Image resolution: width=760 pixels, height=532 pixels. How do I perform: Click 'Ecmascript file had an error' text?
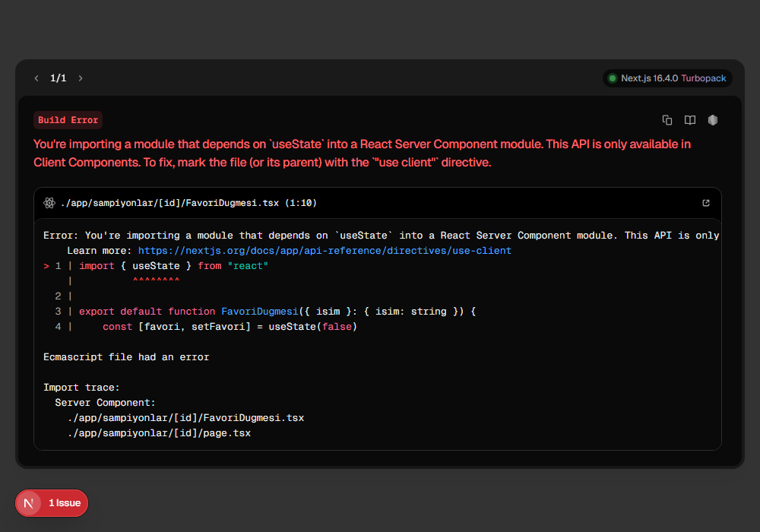(126, 357)
